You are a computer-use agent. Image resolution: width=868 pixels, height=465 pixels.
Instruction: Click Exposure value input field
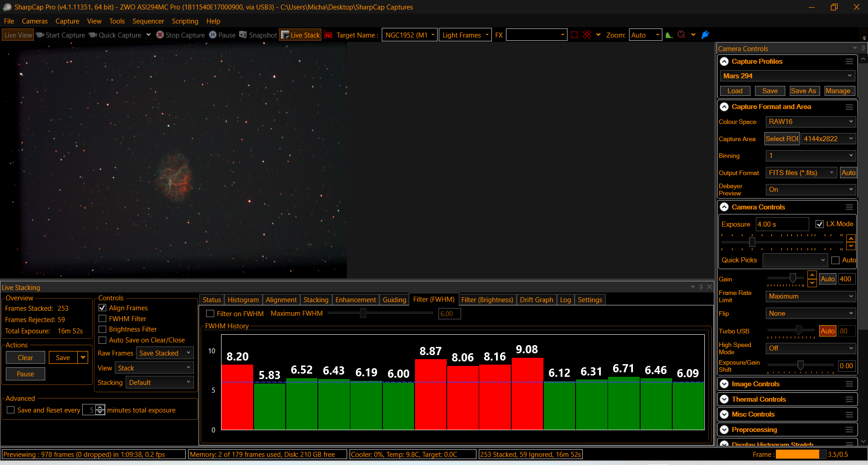783,224
